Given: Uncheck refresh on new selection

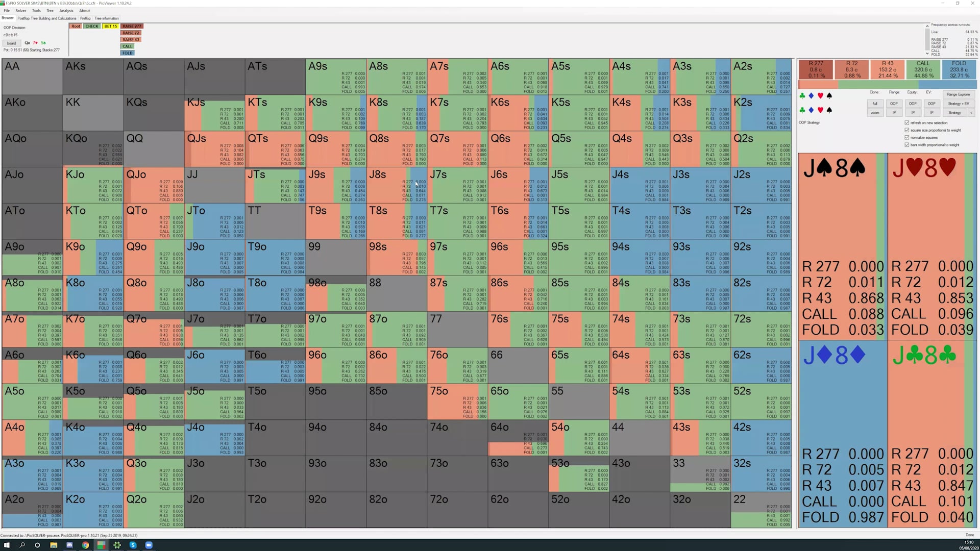Looking at the screenshot, I should 906,123.
